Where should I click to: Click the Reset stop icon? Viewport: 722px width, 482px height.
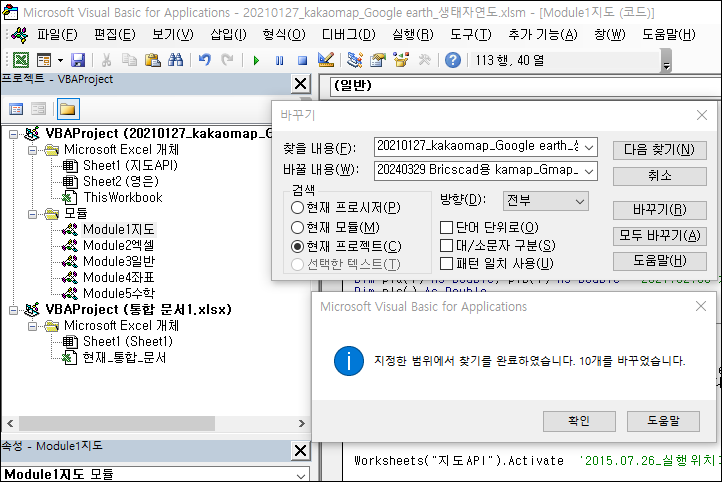303,60
